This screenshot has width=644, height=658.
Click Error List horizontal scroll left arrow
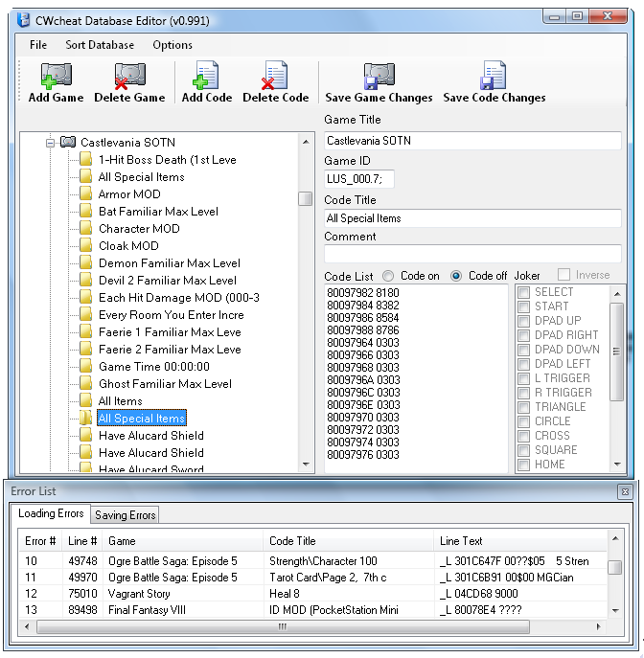[27, 627]
